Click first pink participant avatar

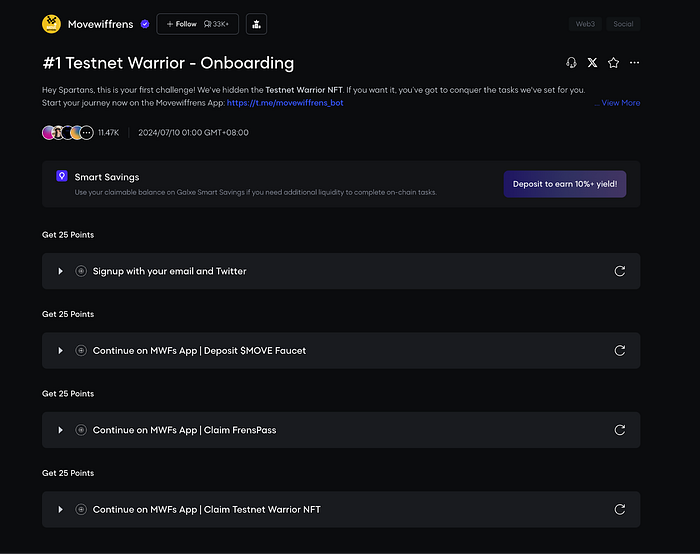coord(48,133)
